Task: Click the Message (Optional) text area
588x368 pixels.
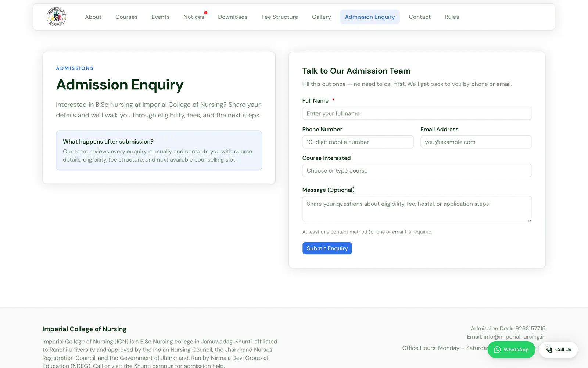Action: click(x=417, y=209)
